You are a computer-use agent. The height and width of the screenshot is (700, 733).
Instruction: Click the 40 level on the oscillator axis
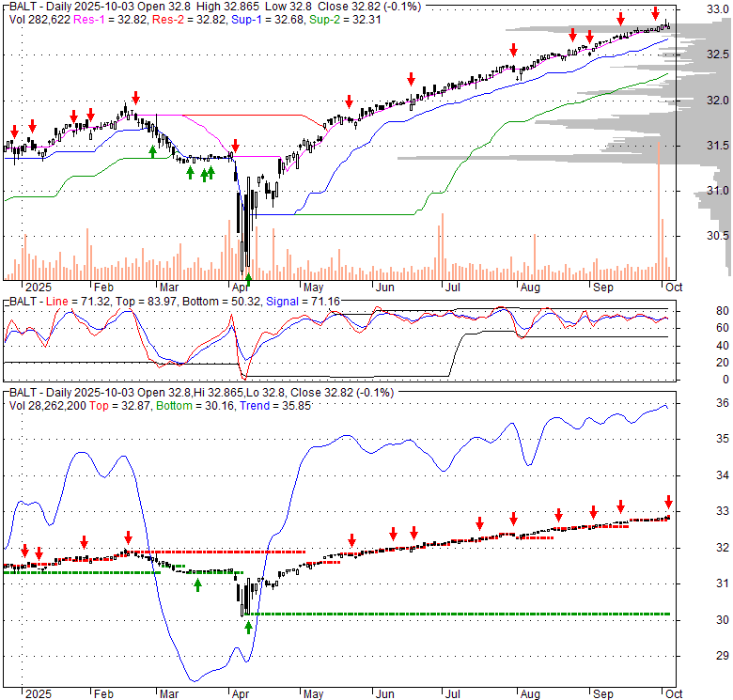pos(723,346)
